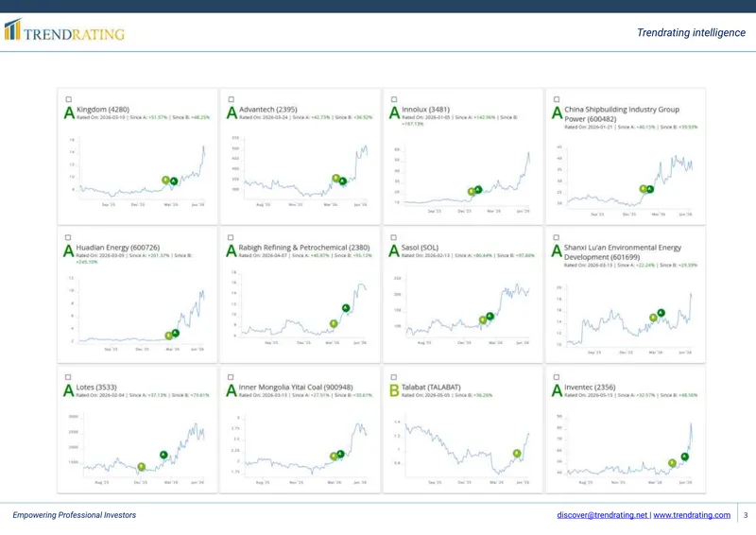Click the A rating icon for Rabigh Refining

coord(231,250)
